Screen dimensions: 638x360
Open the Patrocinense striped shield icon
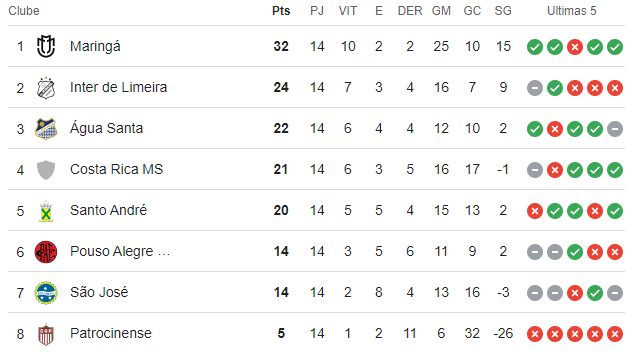coord(46,334)
